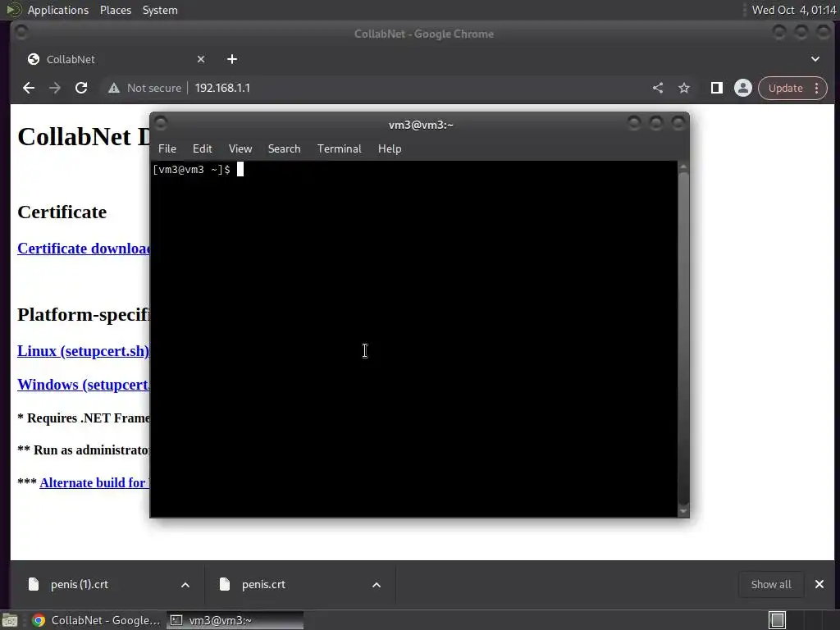The height and width of the screenshot is (630, 840).
Task: Open terminal Search menu
Action: [x=284, y=149]
